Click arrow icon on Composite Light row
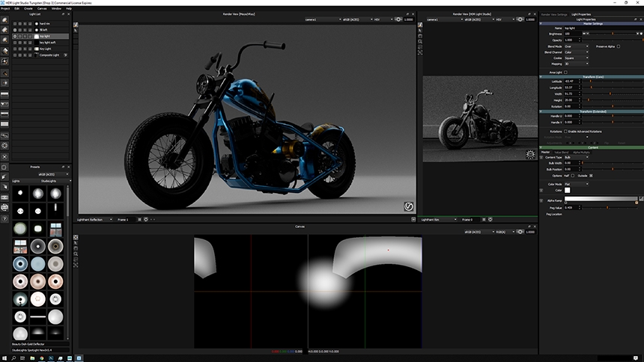Viewport: 644px width, 362px height. pos(65,55)
